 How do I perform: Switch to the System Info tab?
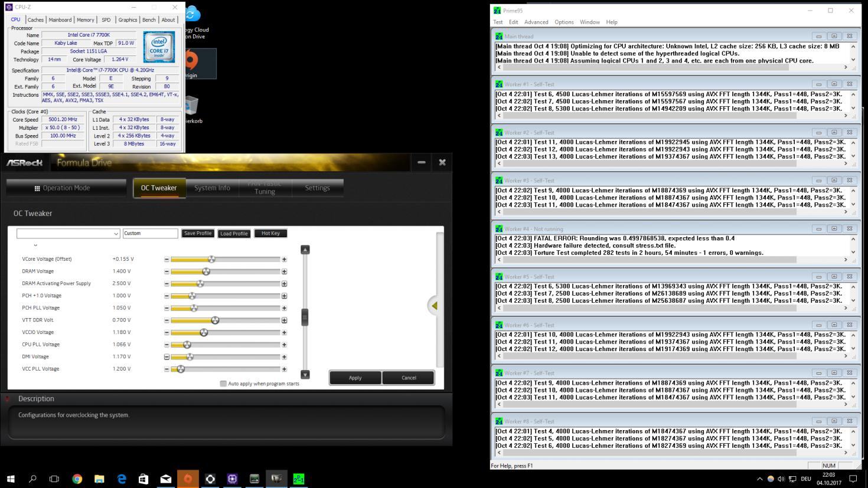pos(212,188)
